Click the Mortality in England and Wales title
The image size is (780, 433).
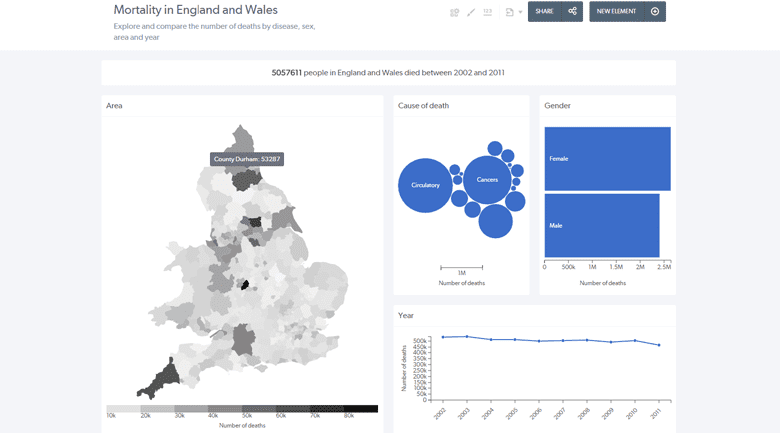tap(195, 9)
